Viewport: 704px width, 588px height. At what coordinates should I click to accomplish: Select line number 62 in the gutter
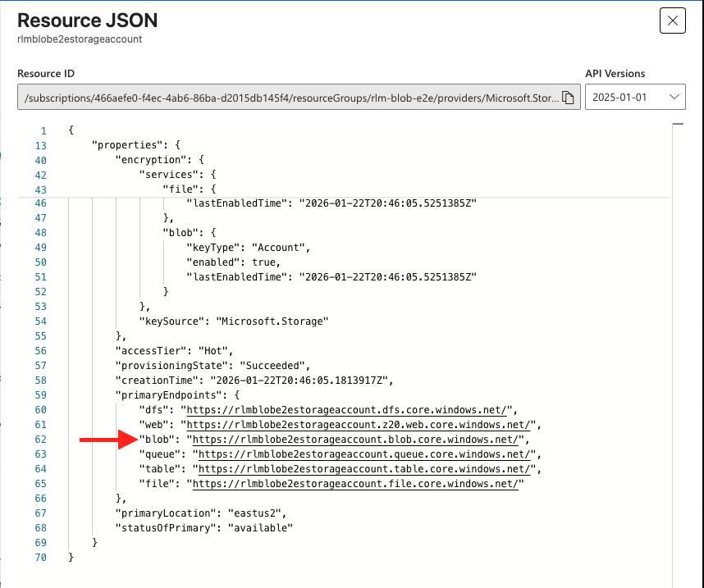(x=40, y=439)
